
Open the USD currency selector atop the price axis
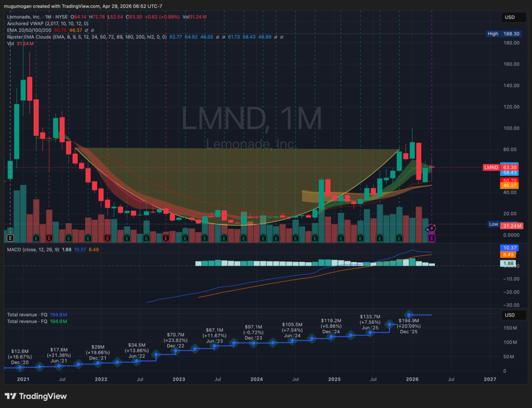[510, 18]
